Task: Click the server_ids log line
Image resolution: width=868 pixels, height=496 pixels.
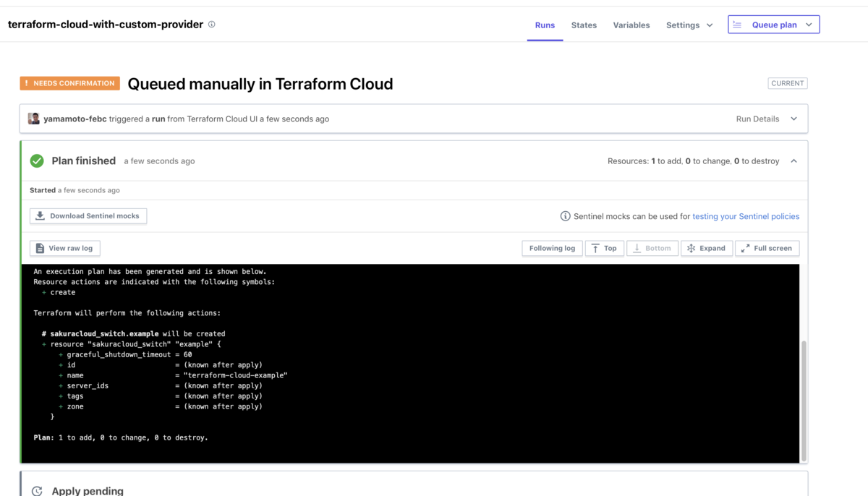Action: pos(161,386)
